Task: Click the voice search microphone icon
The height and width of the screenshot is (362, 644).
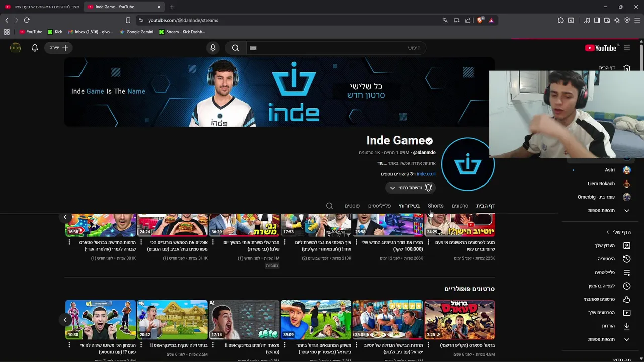Action: point(213,48)
